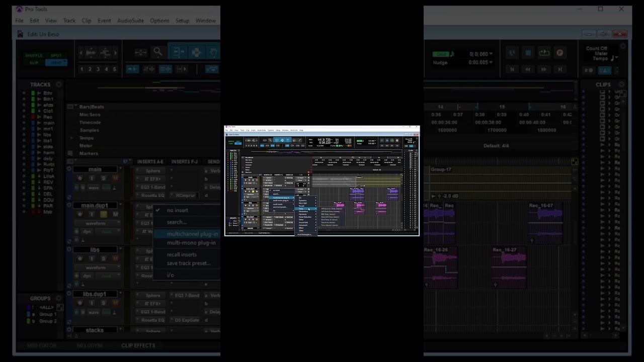Select Tape Echo (stereo) plug-in
Screen dimensions: 644x362
pos(328,222)
